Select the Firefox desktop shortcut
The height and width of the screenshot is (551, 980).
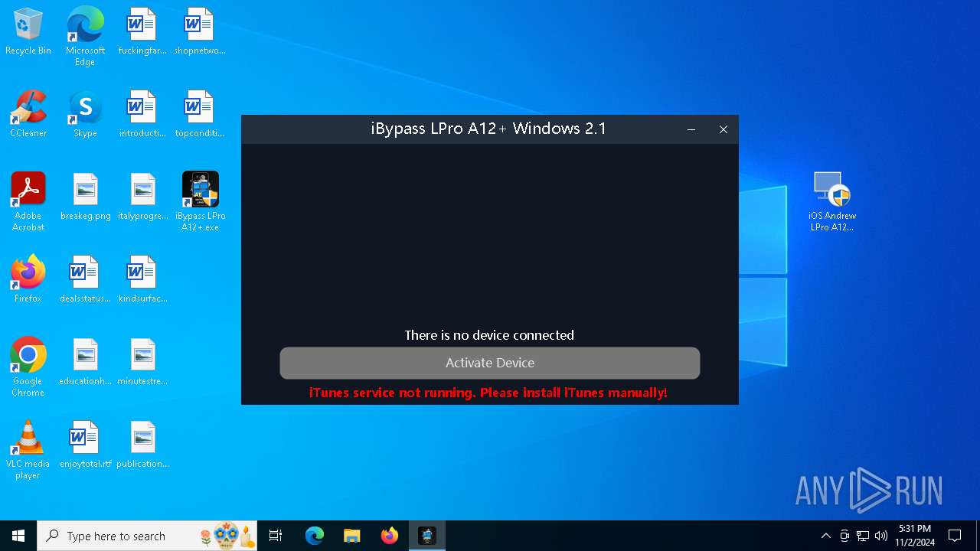tap(28, 279)
